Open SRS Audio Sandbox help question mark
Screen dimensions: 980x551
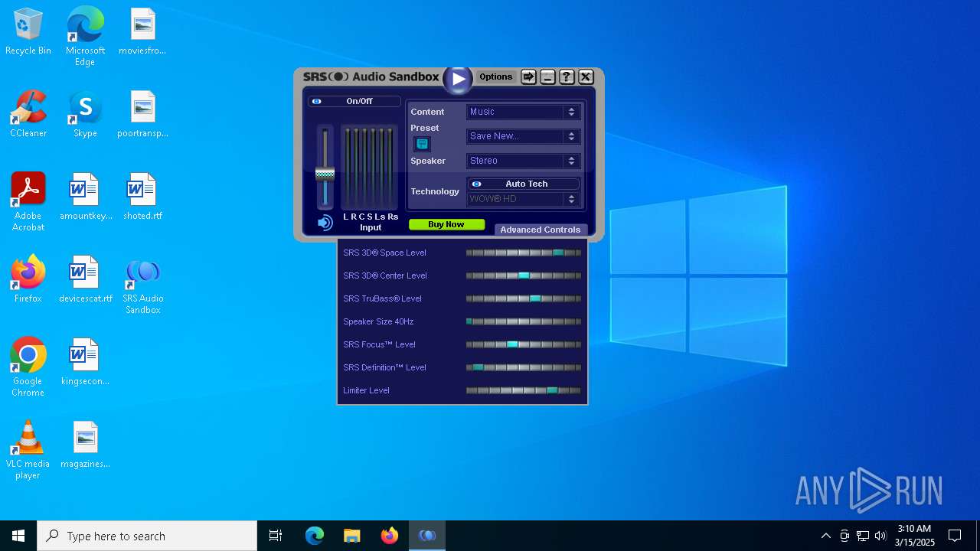567,77
